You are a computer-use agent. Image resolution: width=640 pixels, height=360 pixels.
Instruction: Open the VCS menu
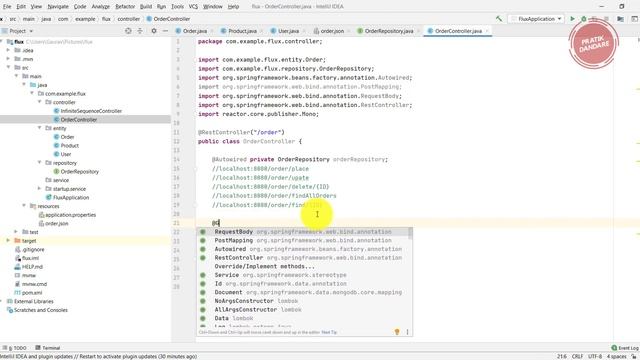(193, 7)
